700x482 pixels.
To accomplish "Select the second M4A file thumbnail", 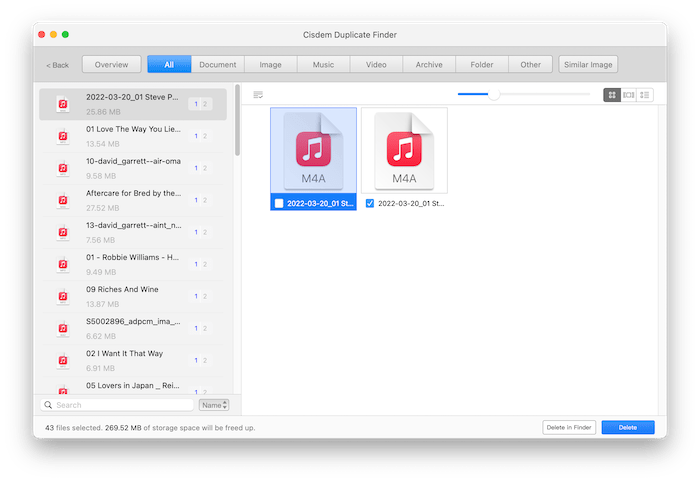I will click(404, 150).
